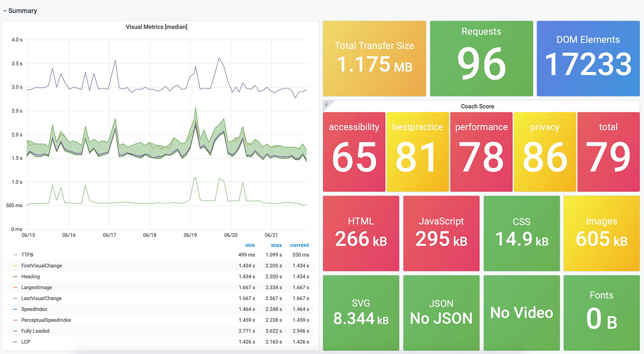644x354 pixels.
Task: Click the PerceptualSpeedIndex legend entry
Action: (46, 320)
